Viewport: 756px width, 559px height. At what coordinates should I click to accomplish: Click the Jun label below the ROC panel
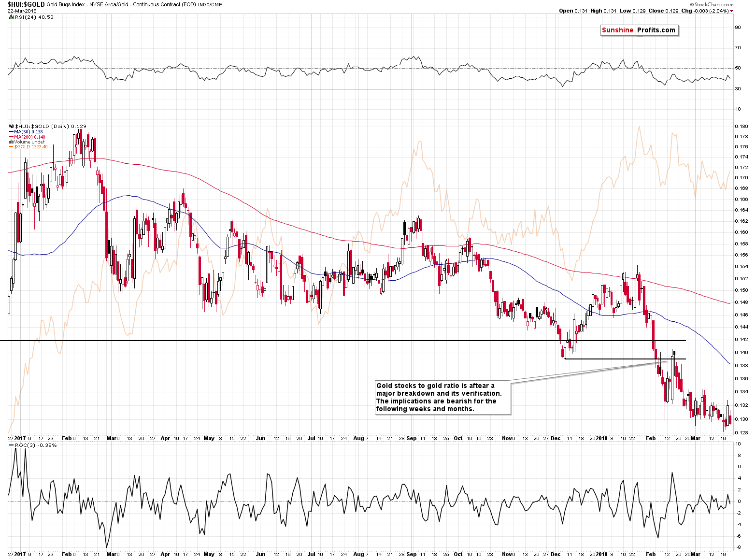pyautogui.click(x=261, y=554)
